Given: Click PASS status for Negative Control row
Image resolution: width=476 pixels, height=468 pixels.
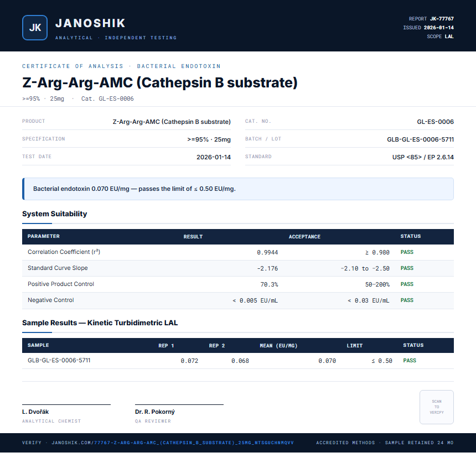Looking at the screenshot, I should pos(407,300).
